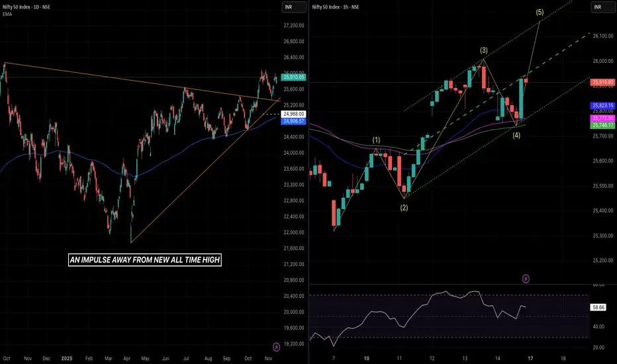Click 26,100.00 on the hourly price axis
The width and height of the screenshot is (617, 364).
coord(603,36)
